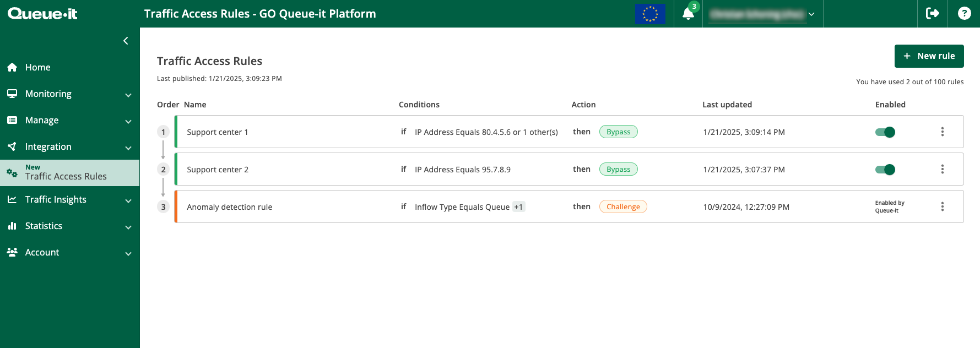Collapse the sidebar with the chevron arrow

126,41
